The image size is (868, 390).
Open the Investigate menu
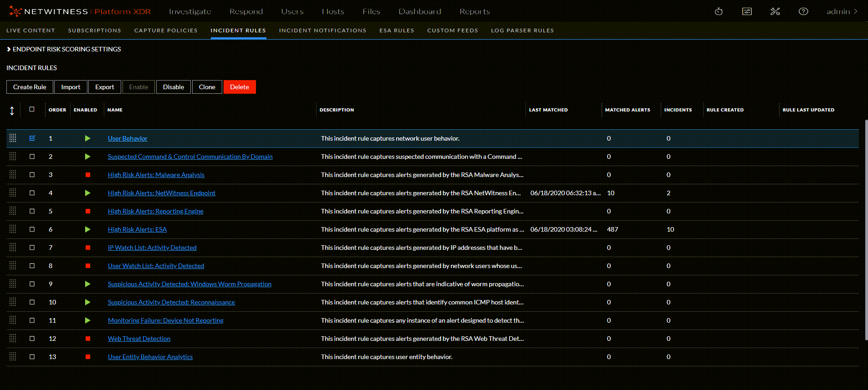pyautogui.click(x=190, y=11)
